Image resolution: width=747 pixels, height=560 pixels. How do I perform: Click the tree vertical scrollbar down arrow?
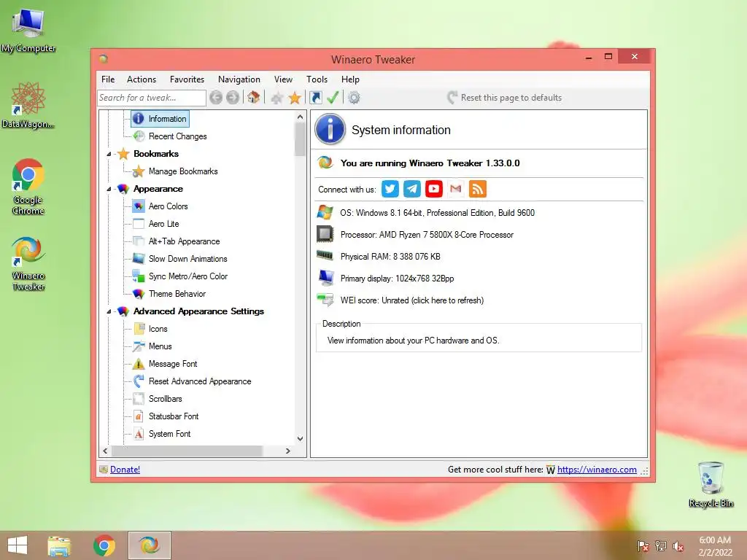[x=300, y=438]
